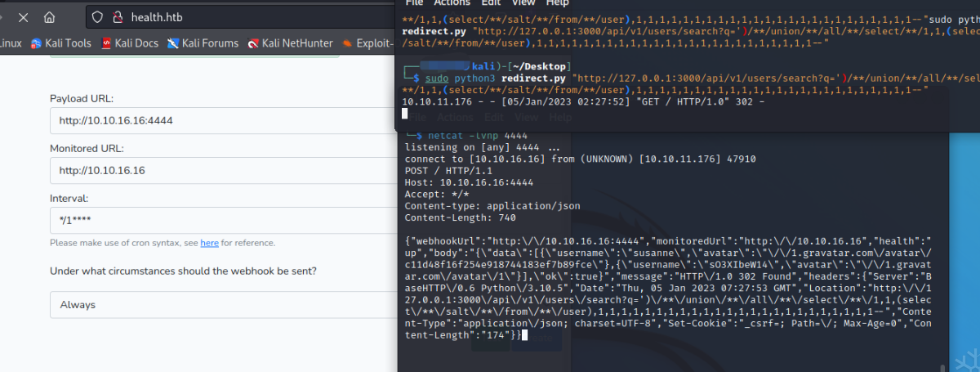Click the 'Host: 10.10.16.16:4444' header line
Screen dimensions: 980x372
click(x=470, y=182)
